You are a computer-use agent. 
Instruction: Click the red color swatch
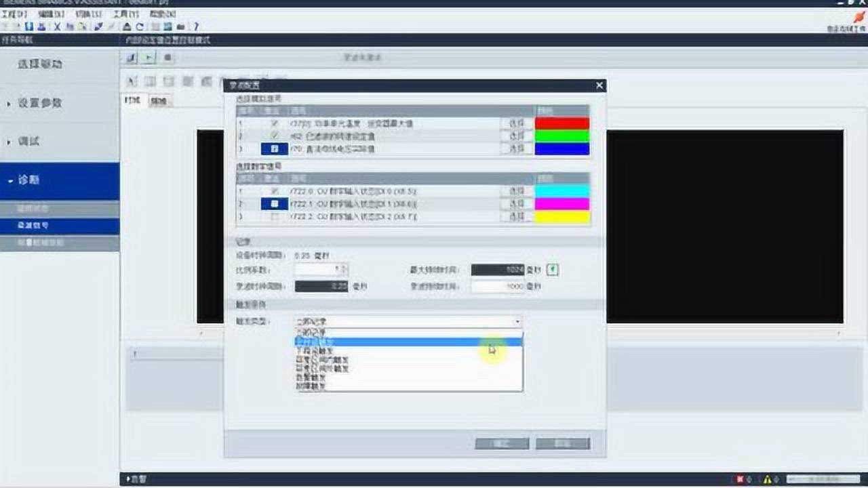coord(563,123)
